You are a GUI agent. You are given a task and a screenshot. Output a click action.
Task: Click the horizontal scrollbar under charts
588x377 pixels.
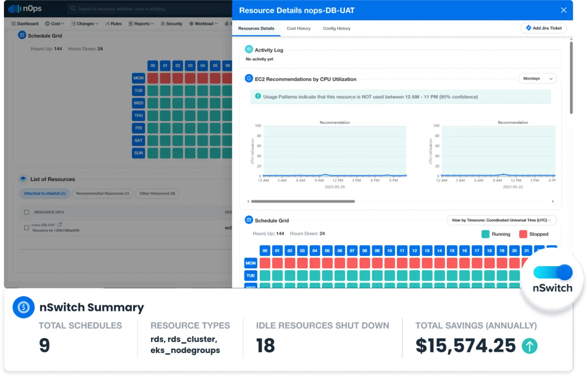[x=303, y=201]
